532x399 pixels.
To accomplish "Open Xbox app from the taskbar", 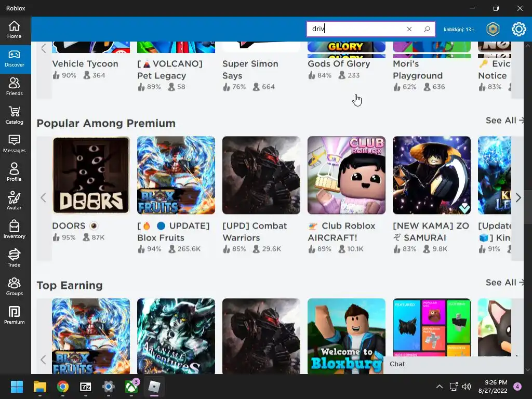I will tap(131, 387).
